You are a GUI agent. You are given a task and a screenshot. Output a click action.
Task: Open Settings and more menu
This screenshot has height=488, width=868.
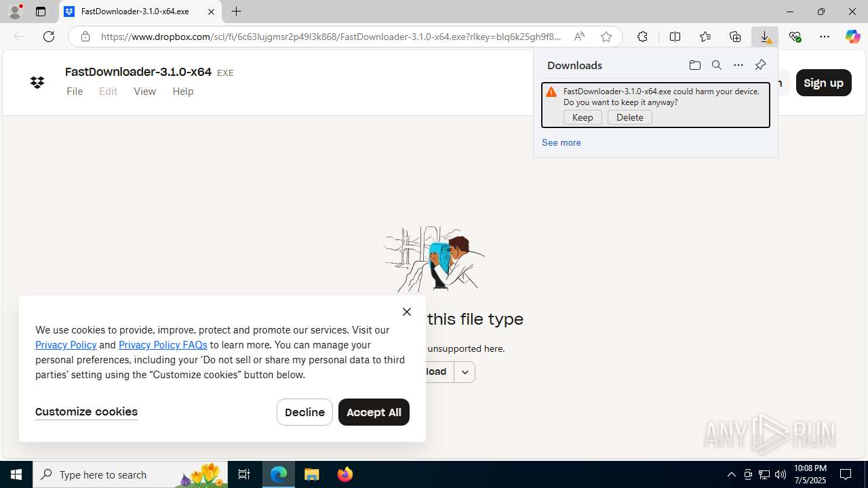click(825, 37)
